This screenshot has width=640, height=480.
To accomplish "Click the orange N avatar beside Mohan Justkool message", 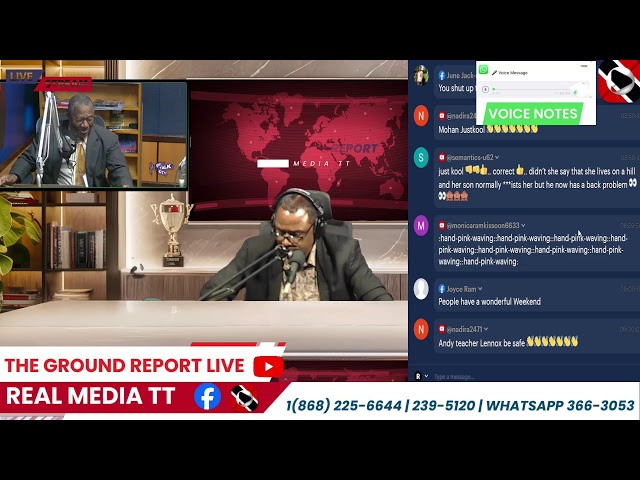I will (421, 116).
